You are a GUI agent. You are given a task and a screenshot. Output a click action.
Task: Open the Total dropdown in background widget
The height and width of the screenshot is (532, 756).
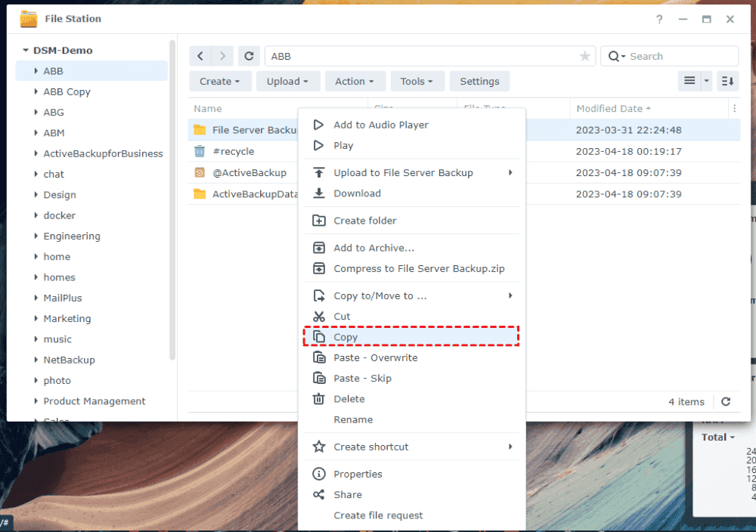pos(718,437)
